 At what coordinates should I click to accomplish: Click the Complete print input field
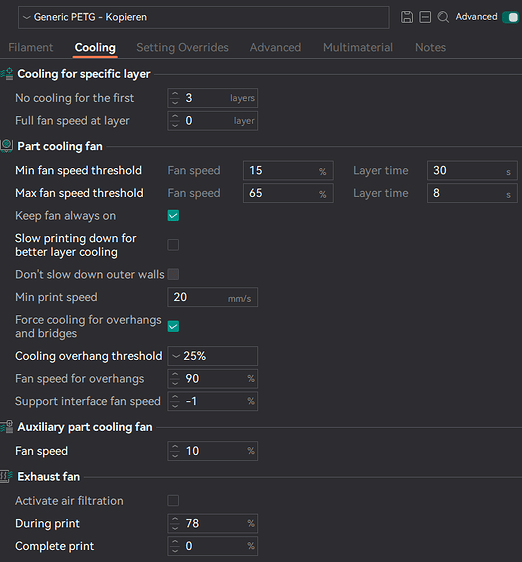212,546
